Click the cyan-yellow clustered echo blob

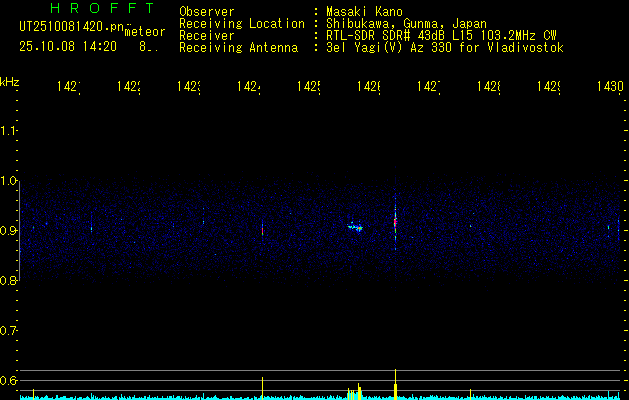click(355, 227)
